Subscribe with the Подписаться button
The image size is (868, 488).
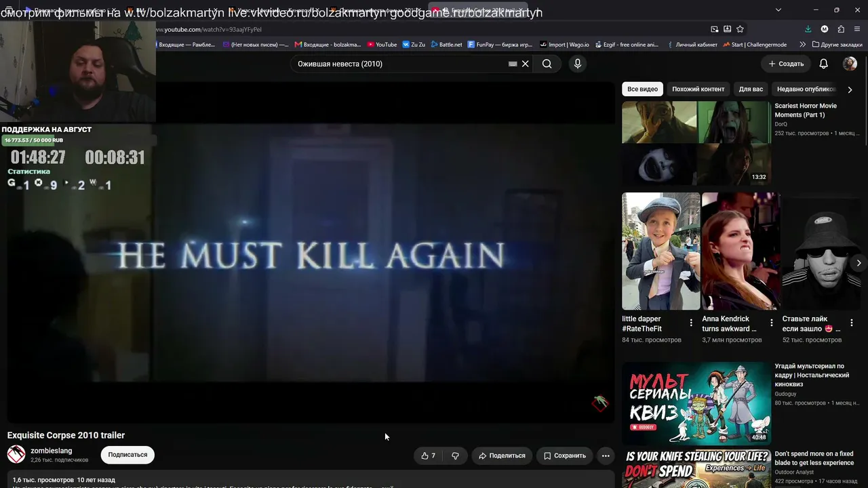pyautogui.click(x=127, y=455)
